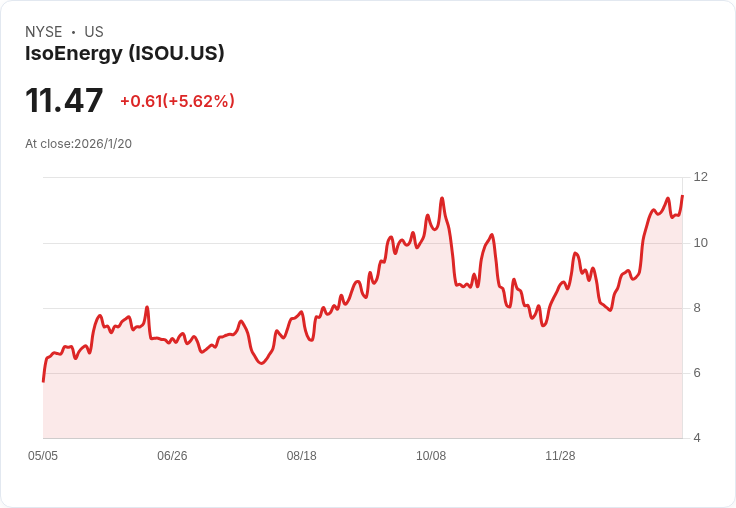Viewport: 736px width, 508px height.
Task: Click the current price 11.47
Action: click(64, 100)
